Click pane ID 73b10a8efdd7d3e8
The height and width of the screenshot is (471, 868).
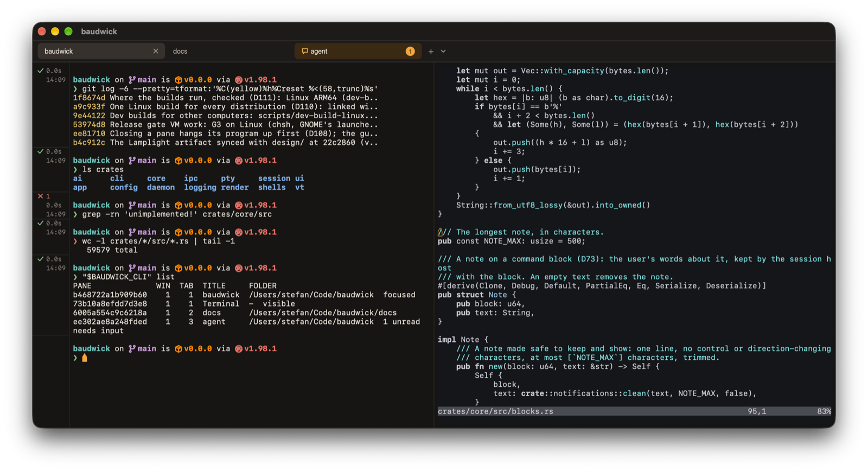[x=110, y=304]
